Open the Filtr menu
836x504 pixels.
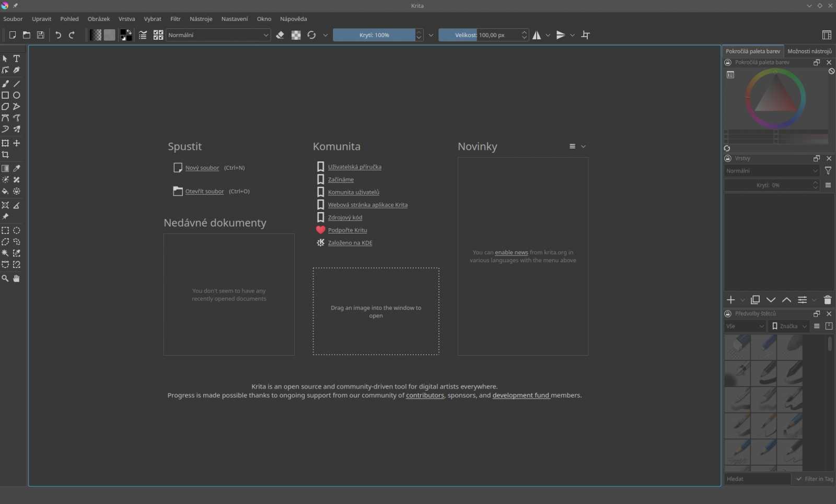176,19
